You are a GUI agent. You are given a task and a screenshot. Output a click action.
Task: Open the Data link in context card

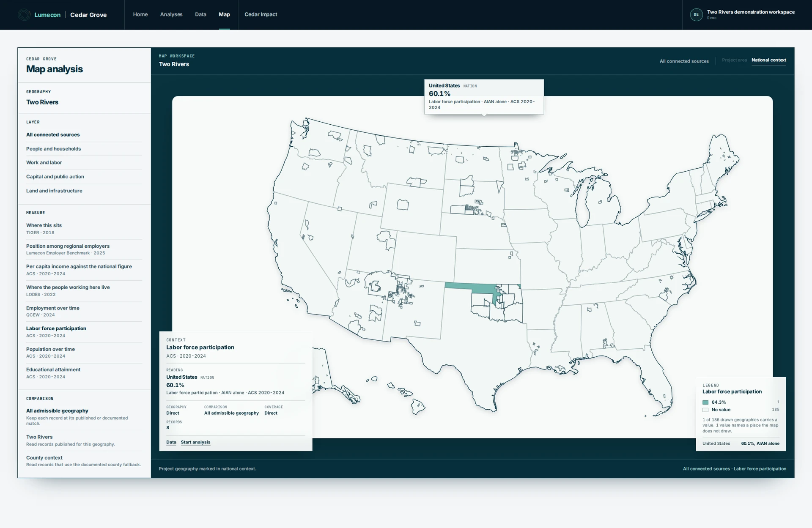coord(171,442)
